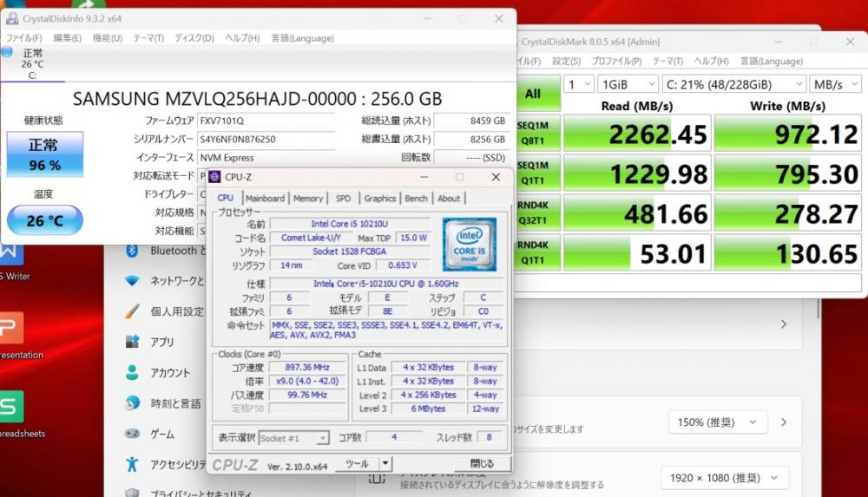The height and width of the screenshot is (497, 868).
Task: Open the MB/s unit dropdown
Action: pos(835,85)
